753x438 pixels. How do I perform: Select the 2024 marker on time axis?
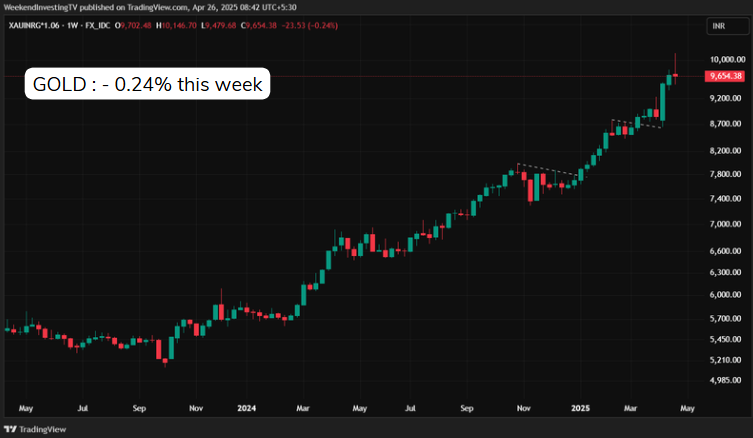tap(247, 408)
